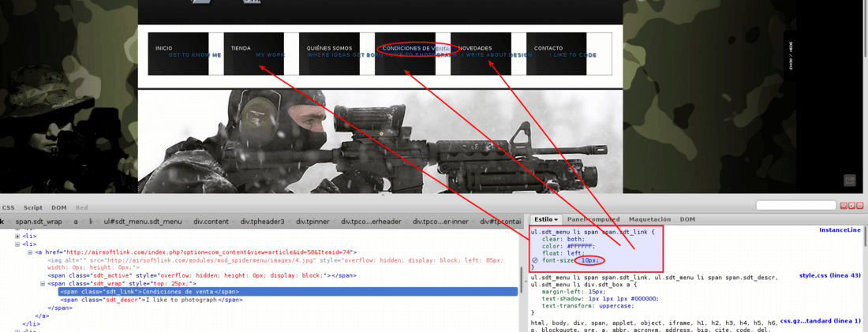The width and height of the screenshot is (868, 332).
Task: Open the Estilo tab dropdown arrow
Action: coord(555,220)
